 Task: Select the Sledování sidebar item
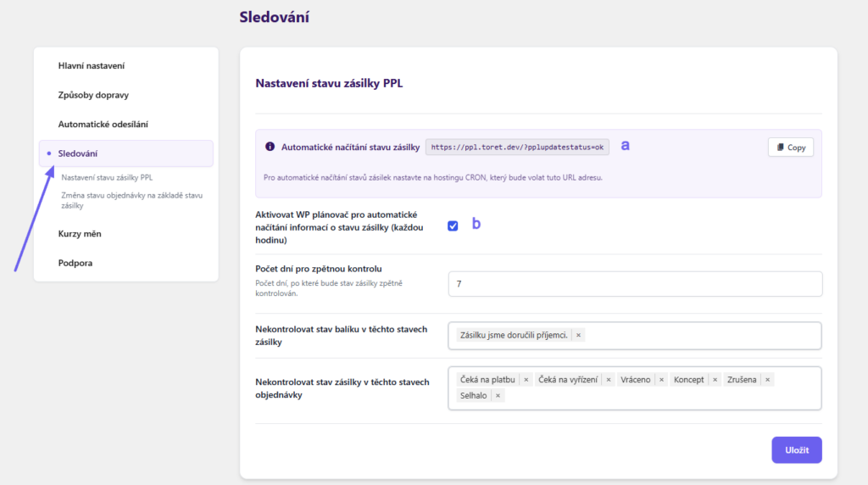126,153
